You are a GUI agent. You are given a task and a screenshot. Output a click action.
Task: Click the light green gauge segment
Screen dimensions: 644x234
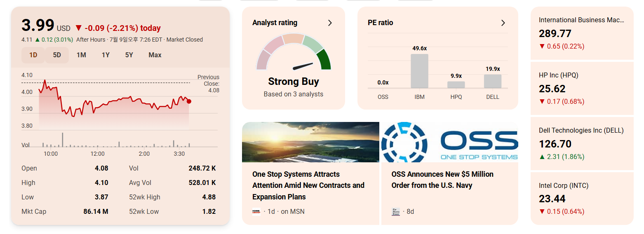[312, 44]
